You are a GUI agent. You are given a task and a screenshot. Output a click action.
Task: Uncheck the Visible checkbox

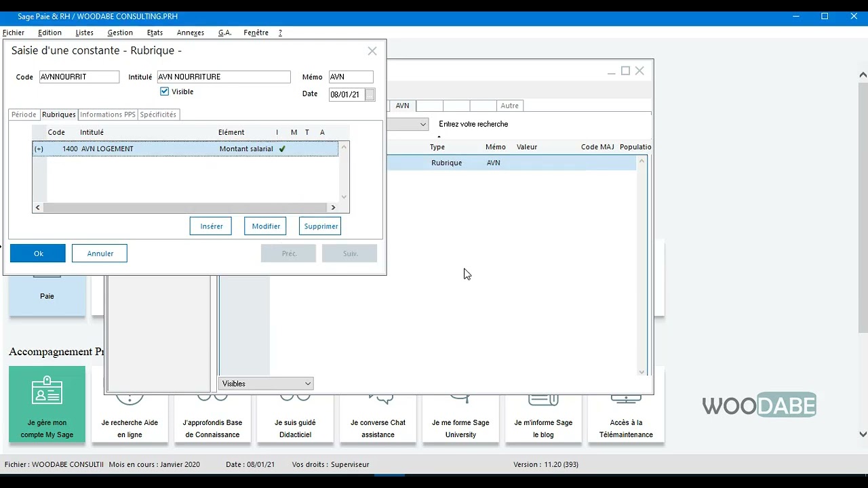(165, 91)
